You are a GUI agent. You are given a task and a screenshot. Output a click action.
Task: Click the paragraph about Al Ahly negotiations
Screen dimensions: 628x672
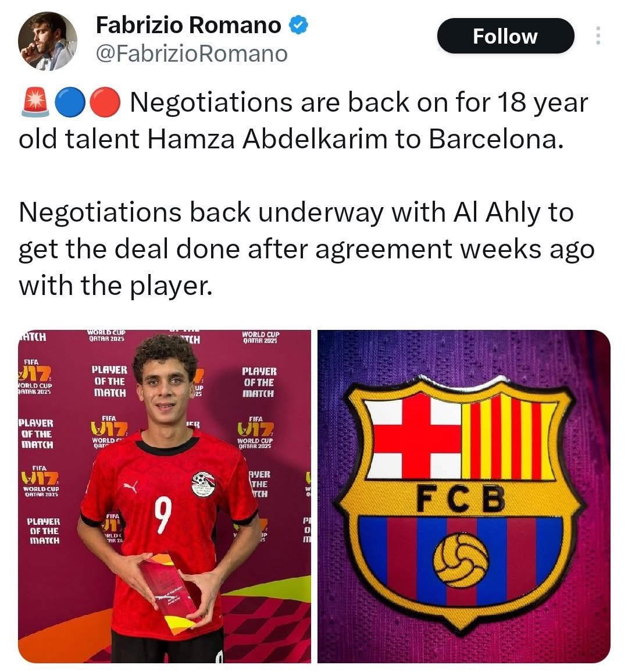pos(306,248)
